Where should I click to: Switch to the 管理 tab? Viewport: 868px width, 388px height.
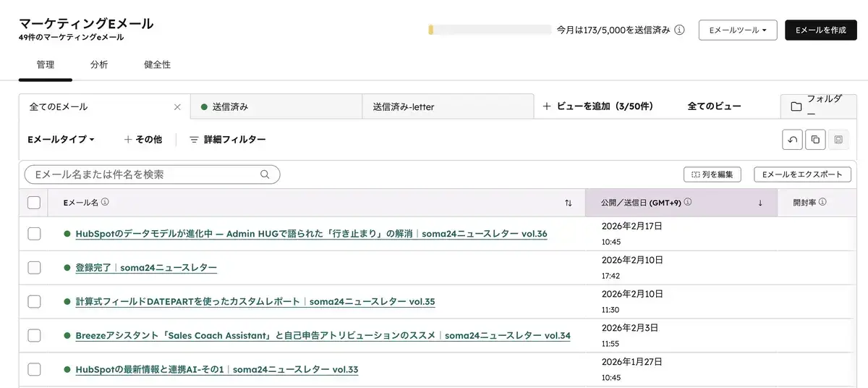coord(46,64)
